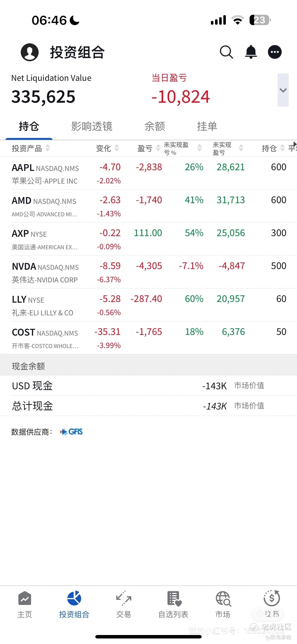This screenshot has width=297, height=644.
Task: Sort by 投资产品 column arrows
Action: [x=47, y=148]
